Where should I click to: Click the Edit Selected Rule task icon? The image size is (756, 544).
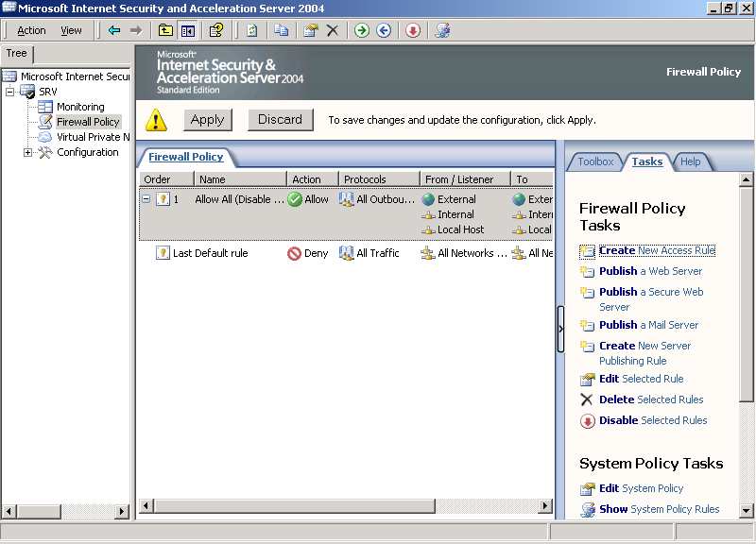587,380
